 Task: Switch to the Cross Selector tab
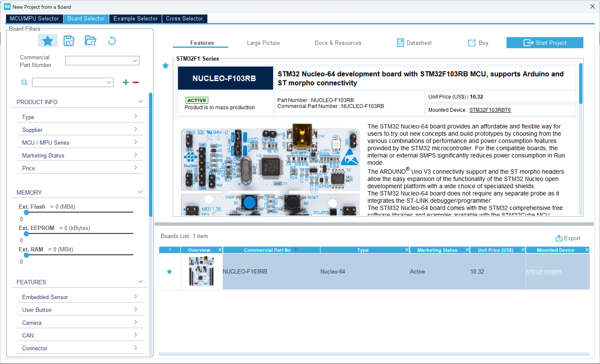(185, 19)
